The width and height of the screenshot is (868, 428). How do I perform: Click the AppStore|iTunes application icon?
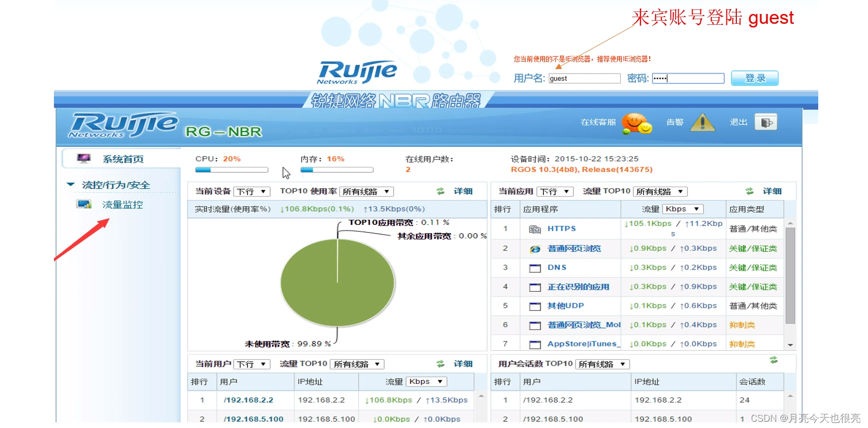coord(535,344)
